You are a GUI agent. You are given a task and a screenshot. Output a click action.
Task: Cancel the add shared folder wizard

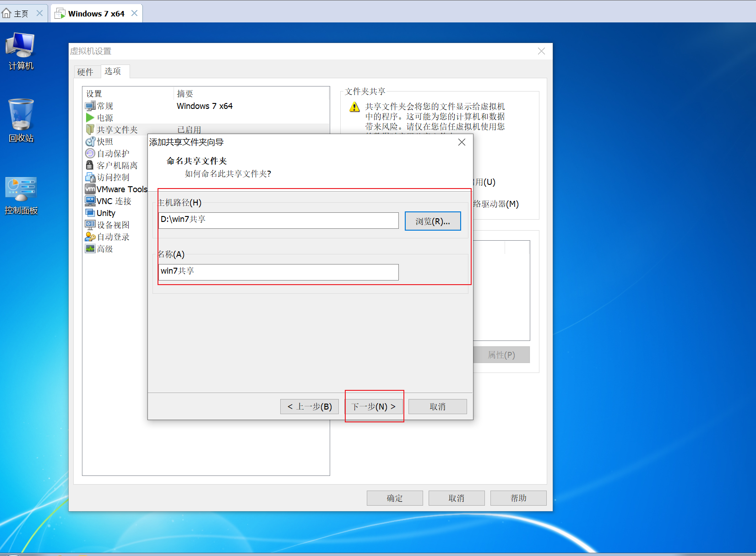pyautogui.click(x=437, y=406)
